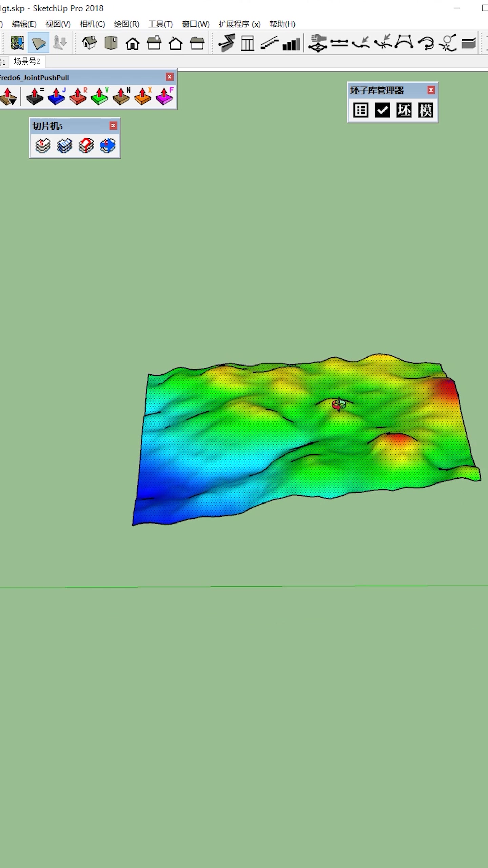Click the circle and broken curve icon
Viewport: 488px width, 868px height.
point(448,43)
